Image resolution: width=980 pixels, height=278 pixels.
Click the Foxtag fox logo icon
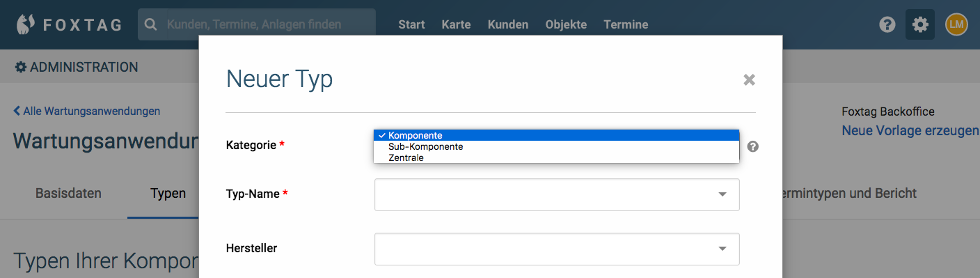pyautogui.click(x=26, y=24)
